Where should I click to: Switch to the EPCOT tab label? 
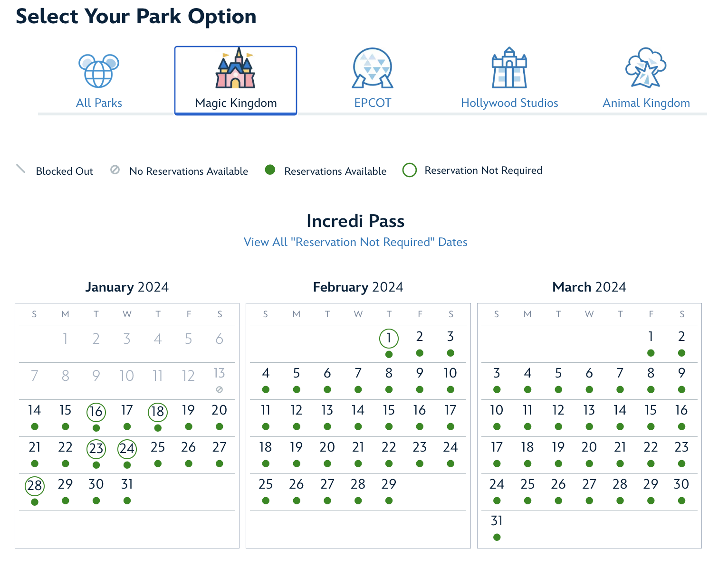[x=373, y=103]
